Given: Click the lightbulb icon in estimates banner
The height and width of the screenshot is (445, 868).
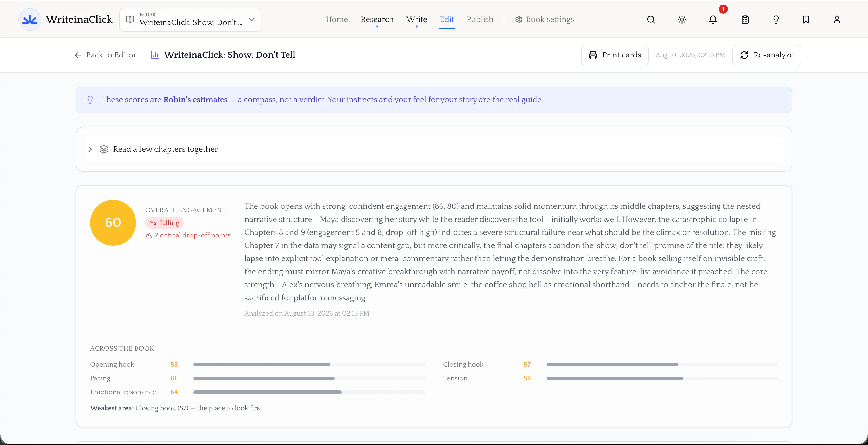Looking at the screenshot, I should coord(90,100).
